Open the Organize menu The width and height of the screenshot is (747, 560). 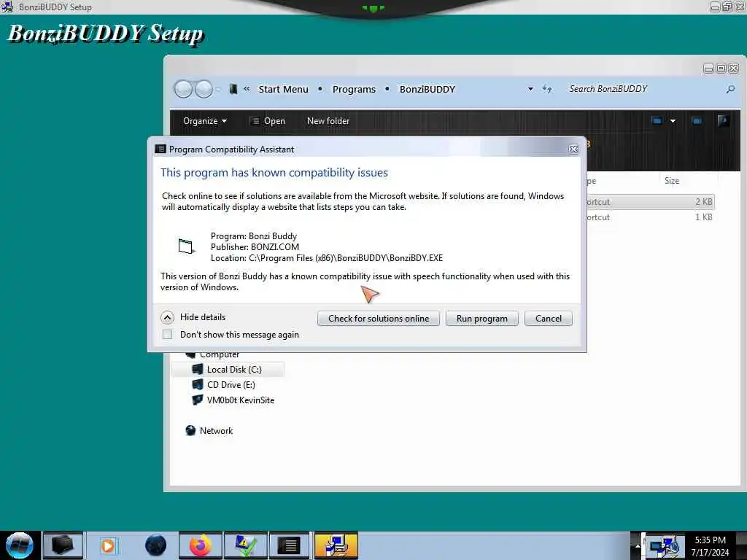pyautogui.click(x=205, y=121)
